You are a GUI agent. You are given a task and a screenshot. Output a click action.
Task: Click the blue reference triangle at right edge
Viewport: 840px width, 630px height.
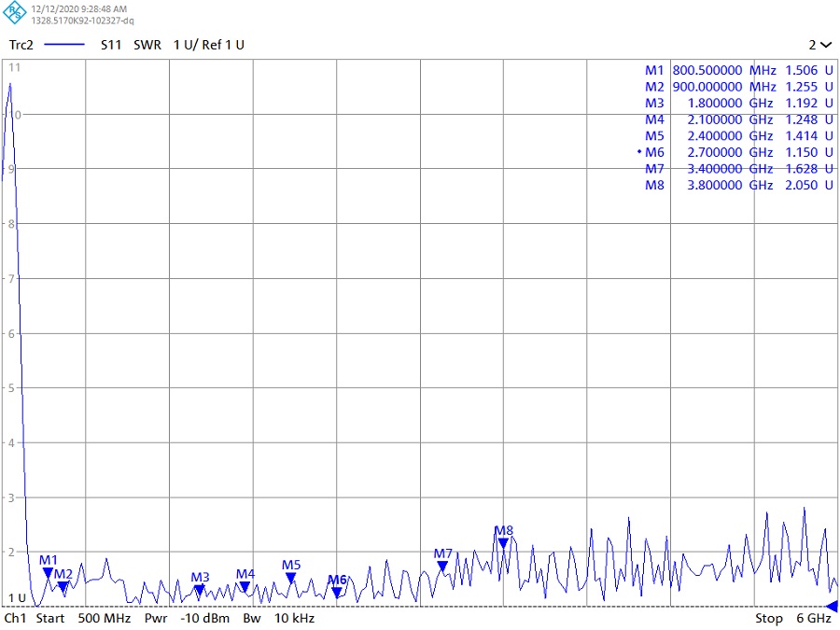coord(832,607)
